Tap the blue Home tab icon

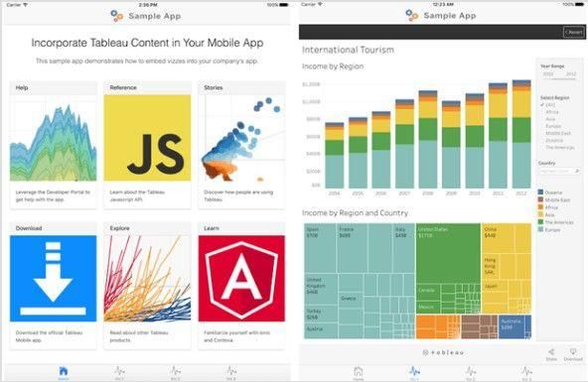pyautogui.click(x=64, y=371)
